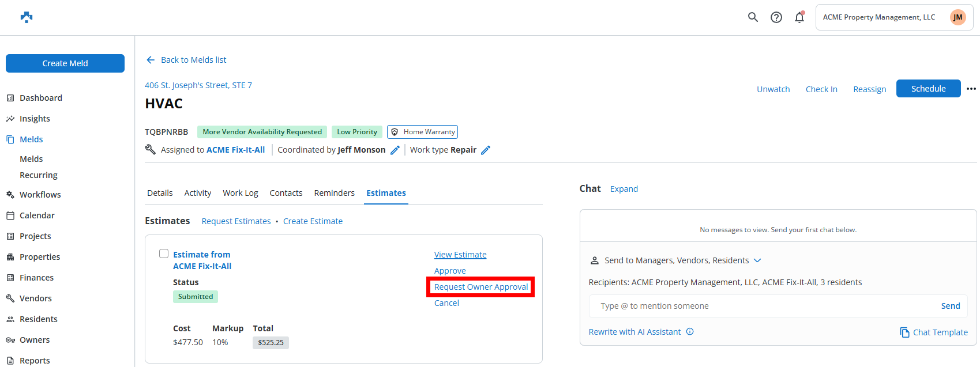Click the AI Assistant info icon
The width and height of the screenshot is (980, 367).
690,332
